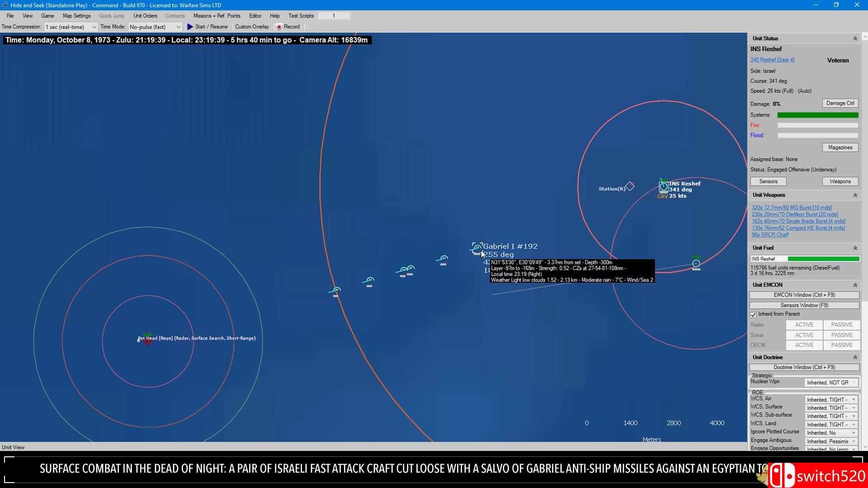Click the red Record icon
The width and height of the screenshot is (868, 488).
tap(279, 27)
